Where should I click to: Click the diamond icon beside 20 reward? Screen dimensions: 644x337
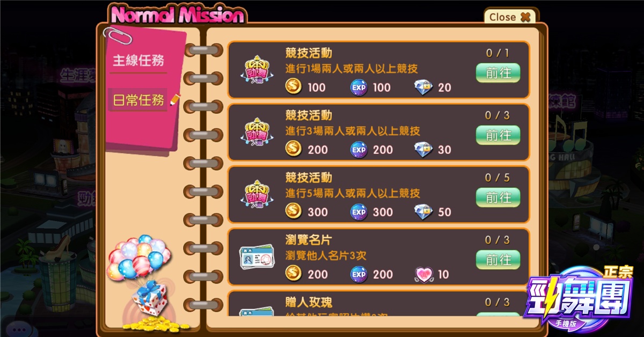point(423,86)
